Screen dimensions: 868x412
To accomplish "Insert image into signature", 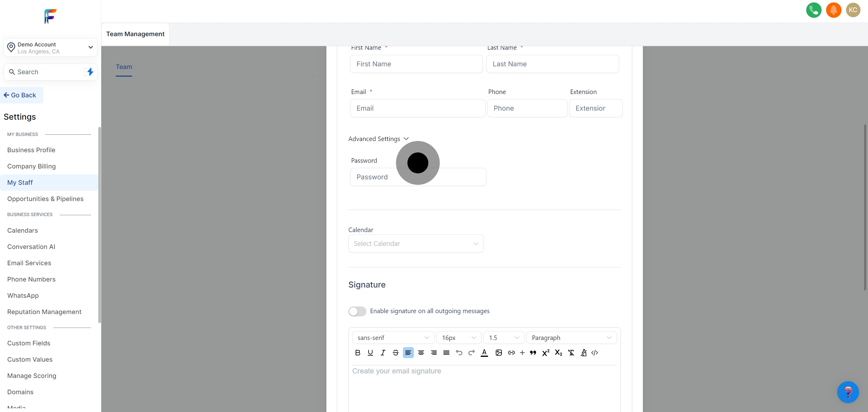I will (x=498, y=352).
